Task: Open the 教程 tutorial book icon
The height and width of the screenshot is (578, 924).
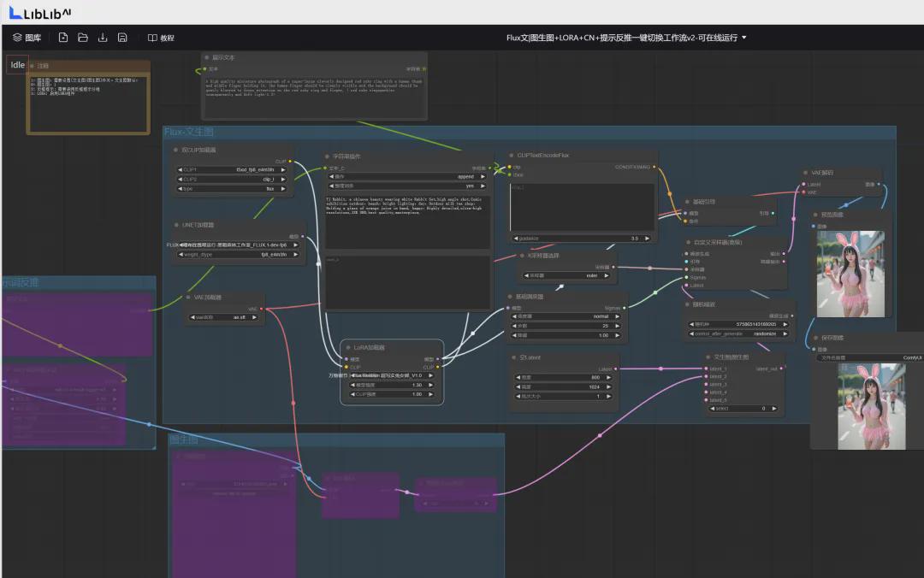Action: (152, 38)
